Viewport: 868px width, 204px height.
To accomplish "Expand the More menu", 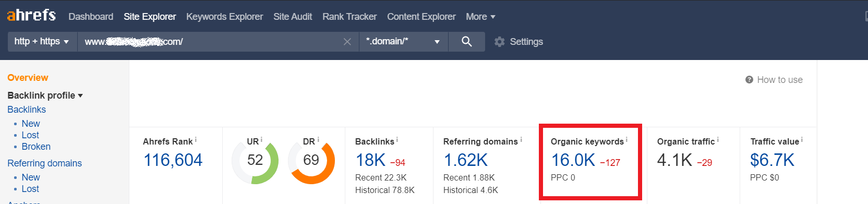I will point(480,17).
